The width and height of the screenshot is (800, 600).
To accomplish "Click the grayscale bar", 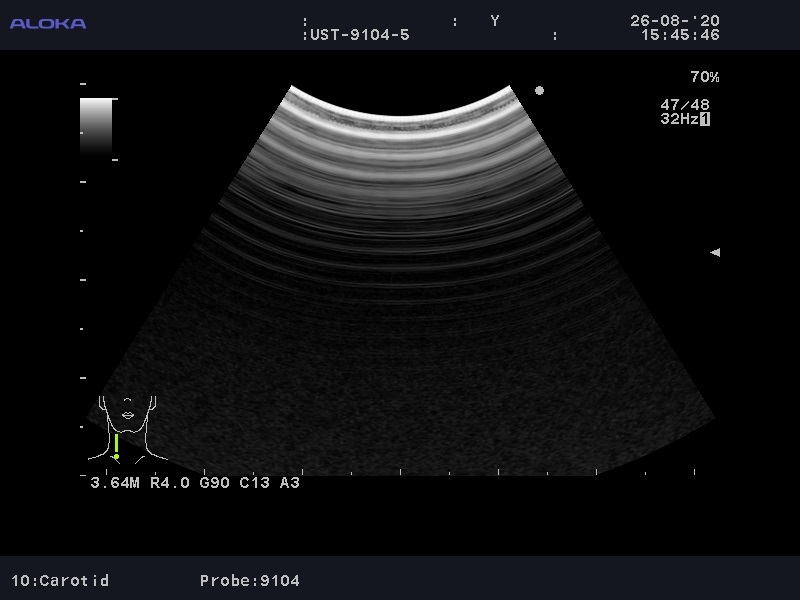I will click(96, 126).
